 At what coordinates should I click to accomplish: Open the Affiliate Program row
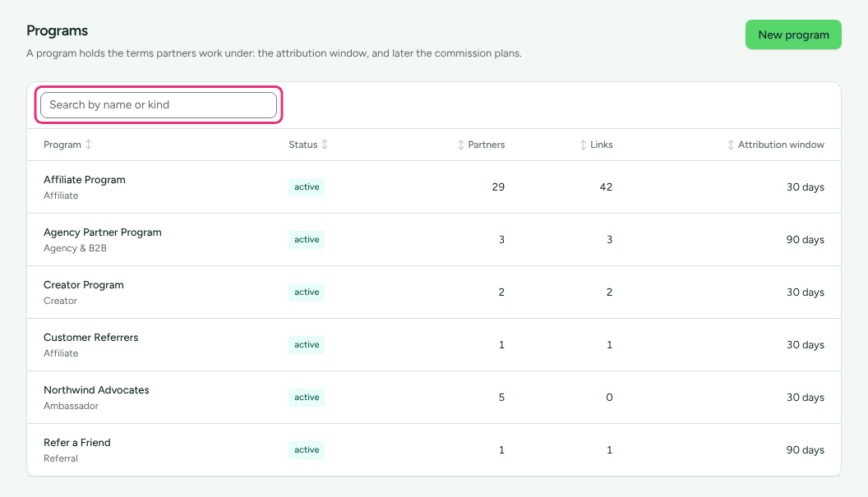tap(434, 187)
